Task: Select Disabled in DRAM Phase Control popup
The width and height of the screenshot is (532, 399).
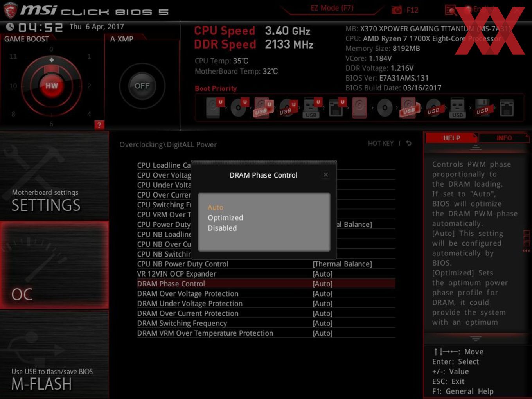Action: (x=222, y=228)
